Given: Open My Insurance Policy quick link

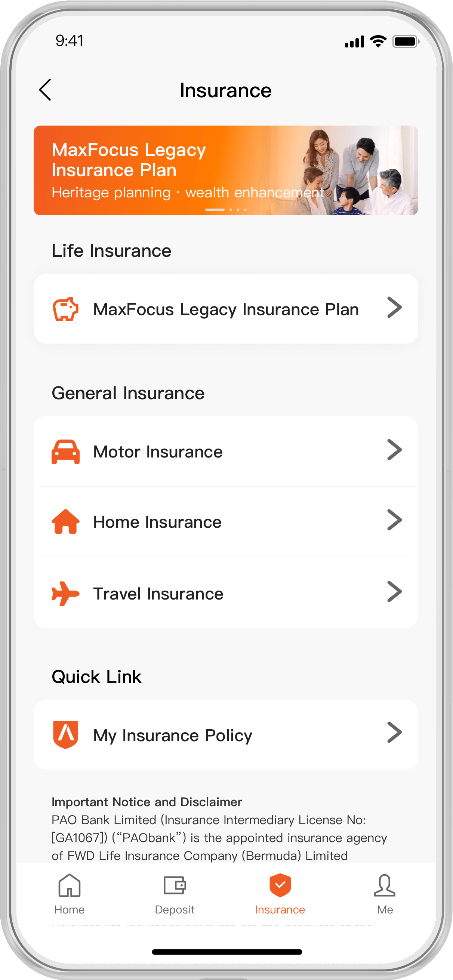Looking at the screenshot, I should coord(173,736).
